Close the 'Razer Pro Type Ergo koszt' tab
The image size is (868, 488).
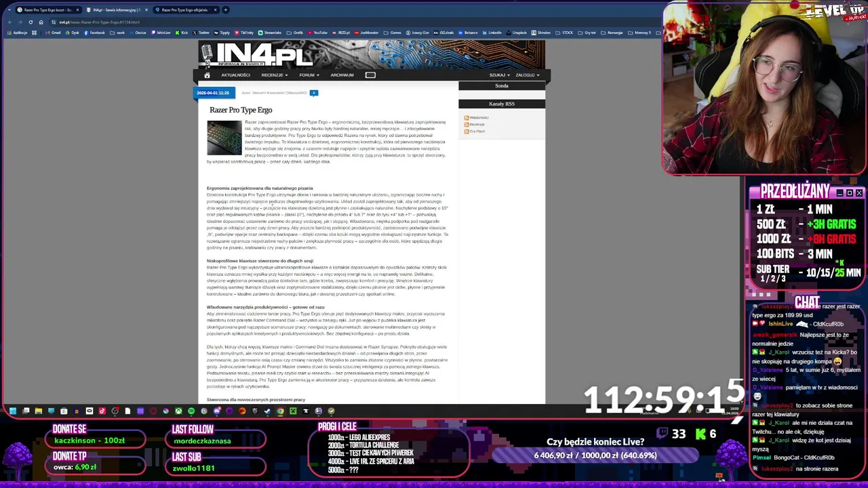pyautogui.click(x=77, y=9)
